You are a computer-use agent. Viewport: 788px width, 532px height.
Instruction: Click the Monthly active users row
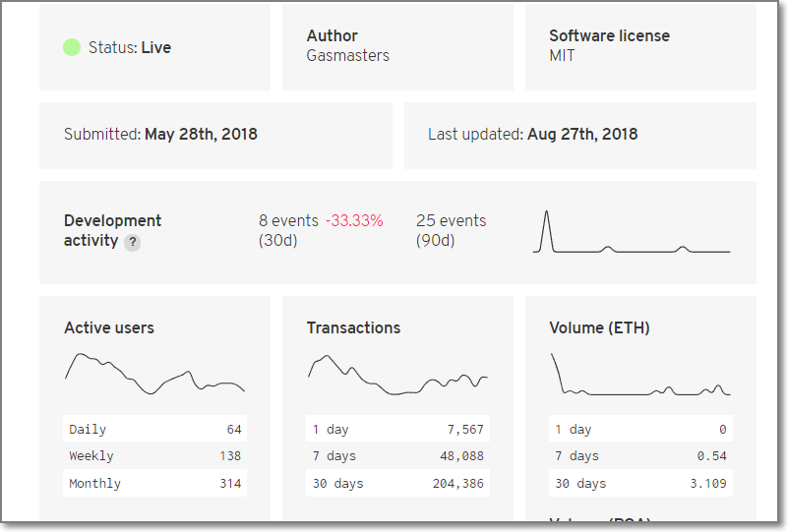(x=154, y=484)
